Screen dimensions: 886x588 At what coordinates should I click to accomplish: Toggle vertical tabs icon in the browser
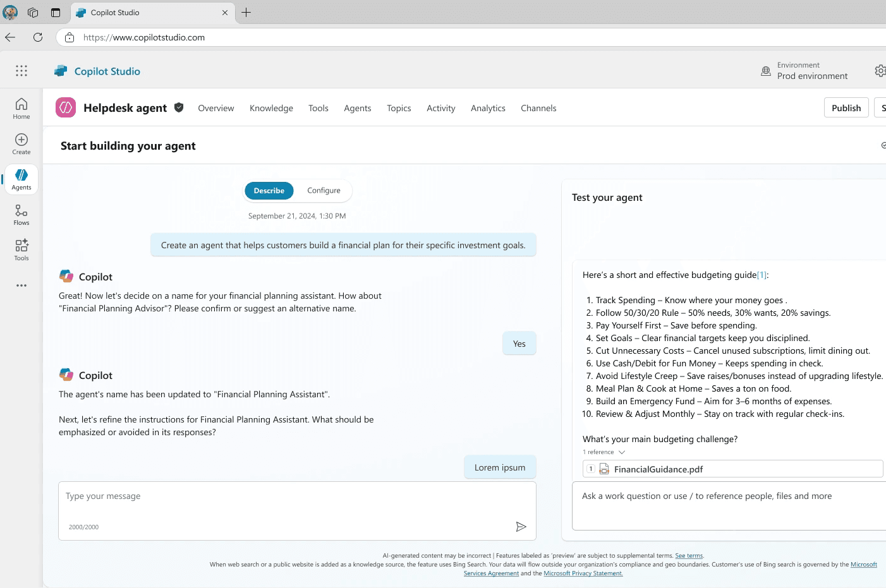[56, 13]
